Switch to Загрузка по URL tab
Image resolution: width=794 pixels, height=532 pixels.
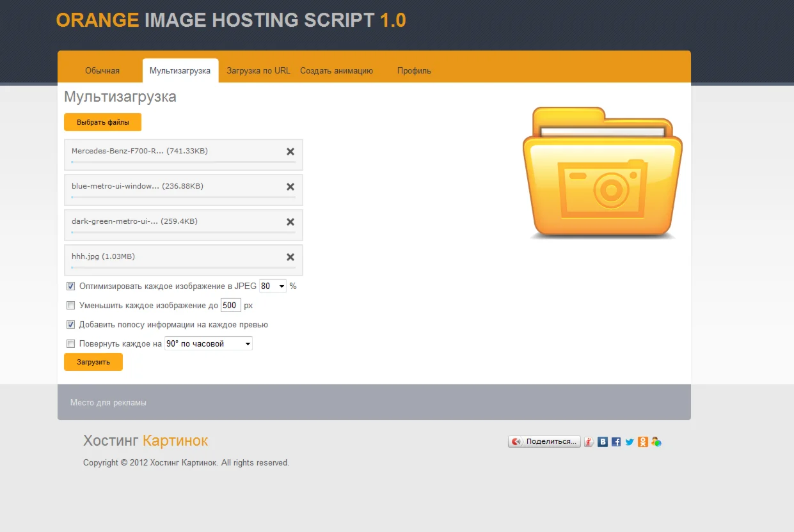[x=258, y=71]
